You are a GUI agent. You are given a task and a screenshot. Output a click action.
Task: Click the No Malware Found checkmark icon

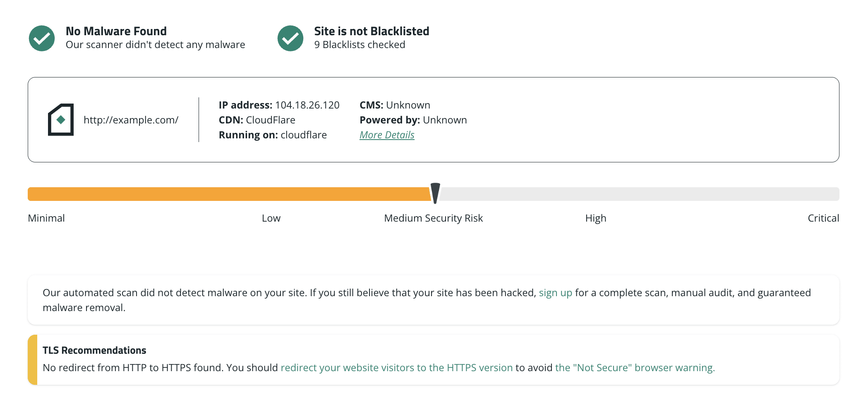coord(41,38)
